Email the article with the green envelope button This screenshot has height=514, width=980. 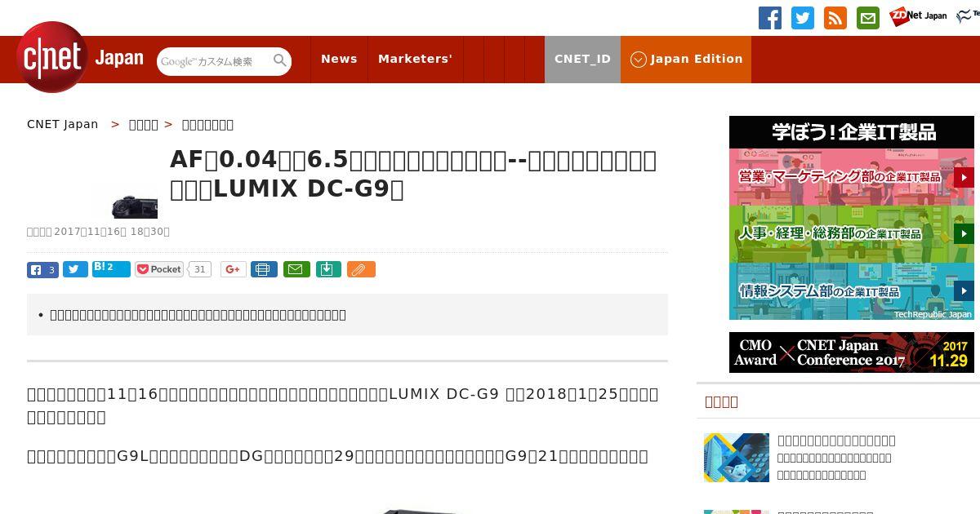click(296, 269)
